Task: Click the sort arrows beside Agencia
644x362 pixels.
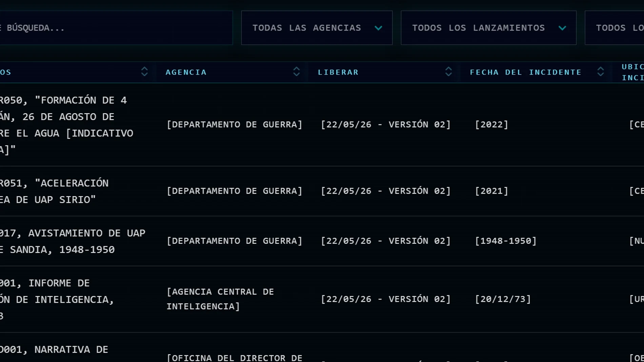Action: click(297, 71)
